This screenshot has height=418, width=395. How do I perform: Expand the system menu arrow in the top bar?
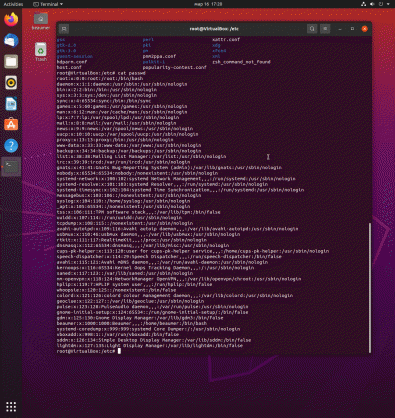388,4
